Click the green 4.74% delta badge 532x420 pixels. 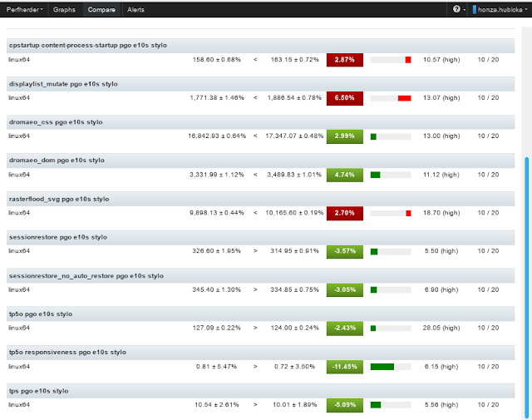(x=345, y=175)
